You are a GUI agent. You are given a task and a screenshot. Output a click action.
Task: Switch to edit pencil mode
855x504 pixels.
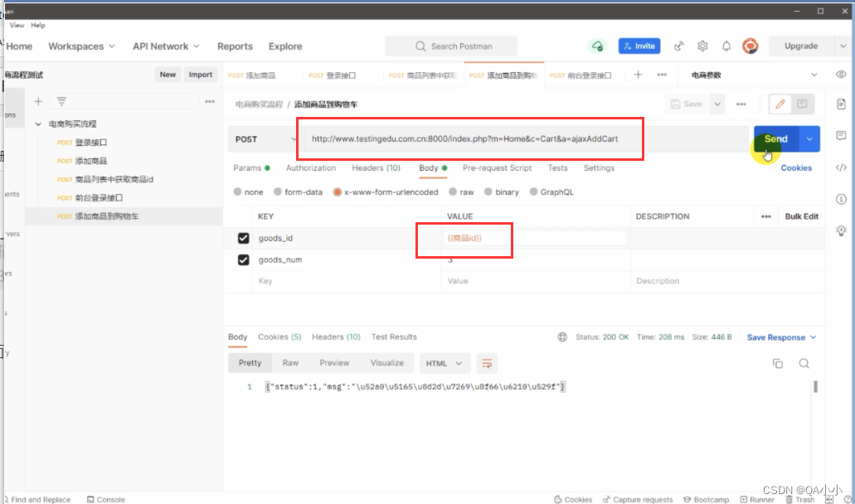(x=780, y=104)
